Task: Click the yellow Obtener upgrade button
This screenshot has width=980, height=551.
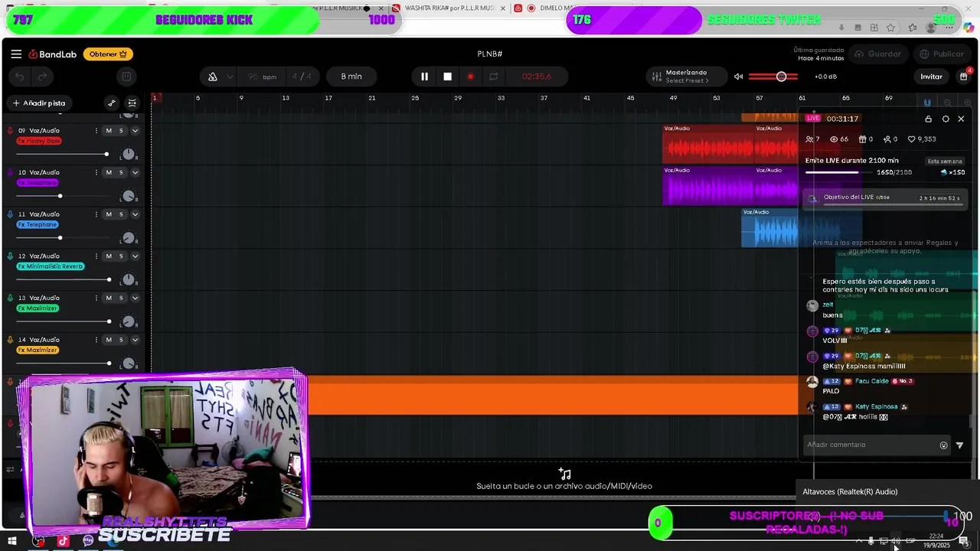Action: [108, 54]
